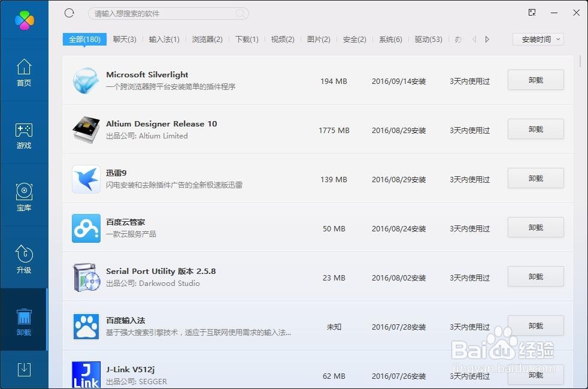
Task: Click the J-Link V512j title
Action: [x=130, y=370]
